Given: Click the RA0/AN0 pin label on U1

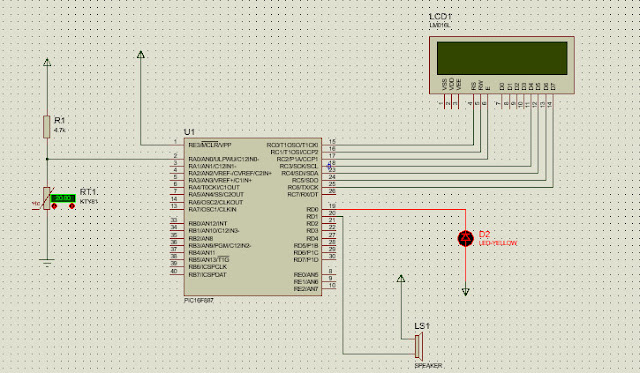Looking at the screenshot, I should tap(224, 159).
